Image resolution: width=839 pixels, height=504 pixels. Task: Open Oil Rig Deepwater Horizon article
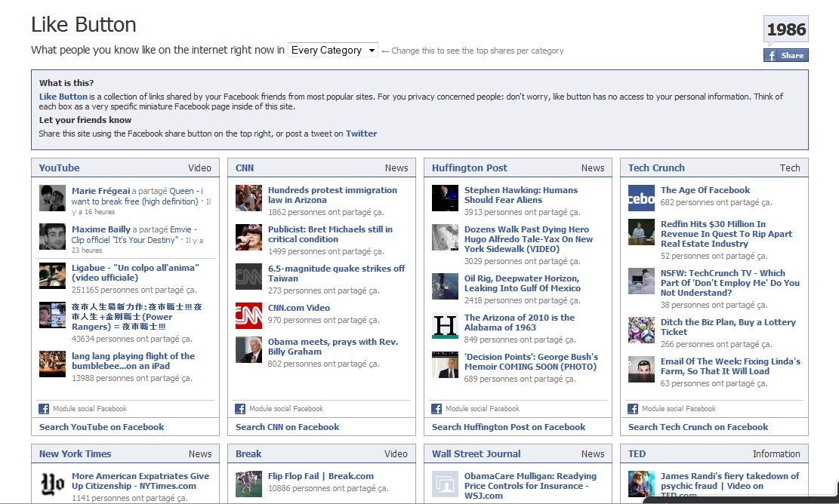tap(523, 283)
